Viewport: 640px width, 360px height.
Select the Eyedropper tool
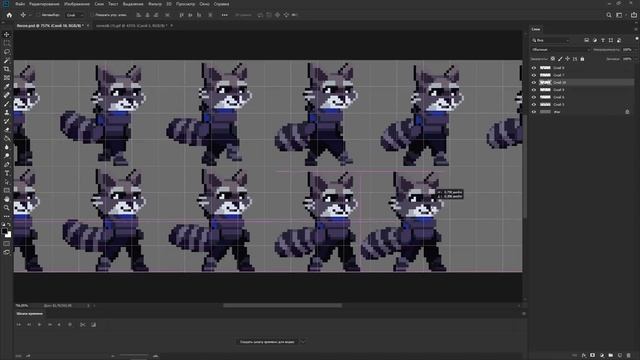[7, 86]
